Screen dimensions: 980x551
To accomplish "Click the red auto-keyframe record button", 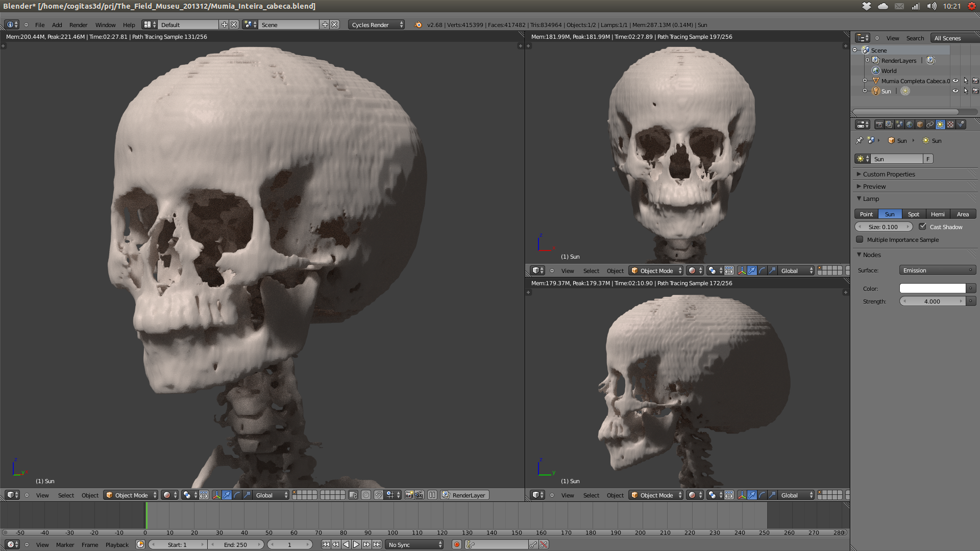I will click(x=457, y=544).
